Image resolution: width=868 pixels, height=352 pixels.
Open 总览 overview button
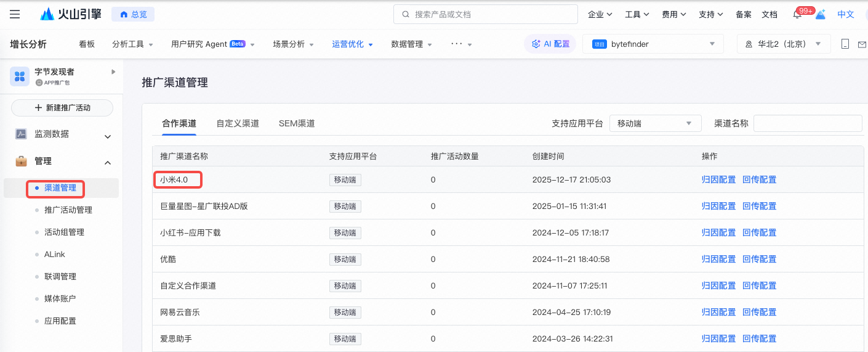(133, 14)
